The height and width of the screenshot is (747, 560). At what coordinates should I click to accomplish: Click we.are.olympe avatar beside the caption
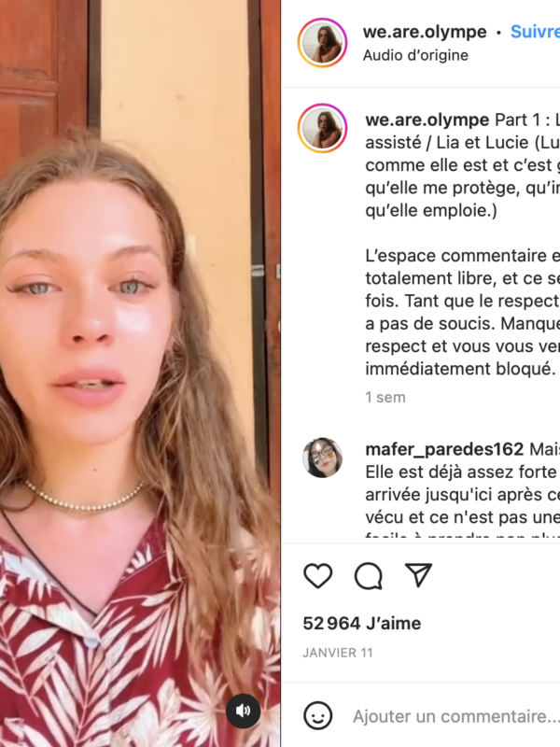coord(322,129)
